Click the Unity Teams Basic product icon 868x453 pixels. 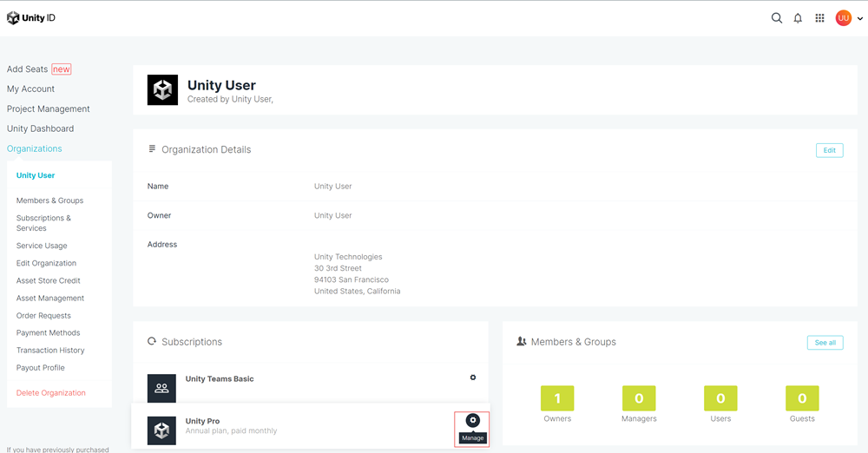click(x=161, y=388)
